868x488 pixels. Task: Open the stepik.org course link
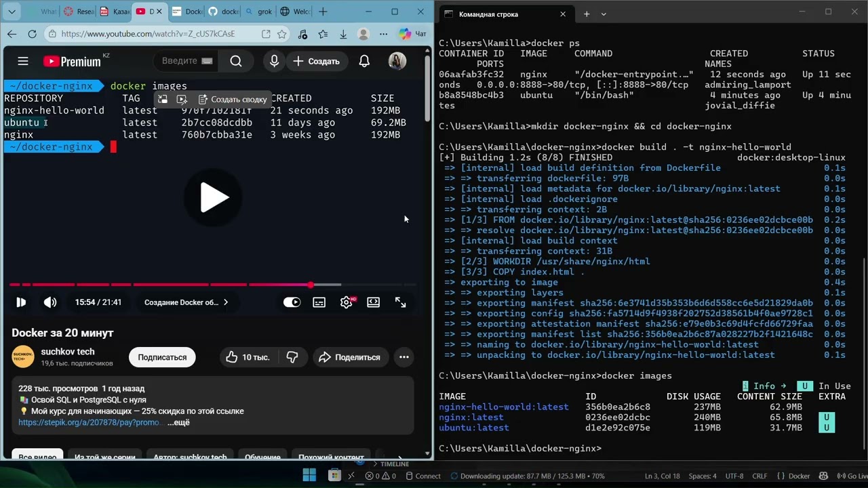(x=90, y=422)
